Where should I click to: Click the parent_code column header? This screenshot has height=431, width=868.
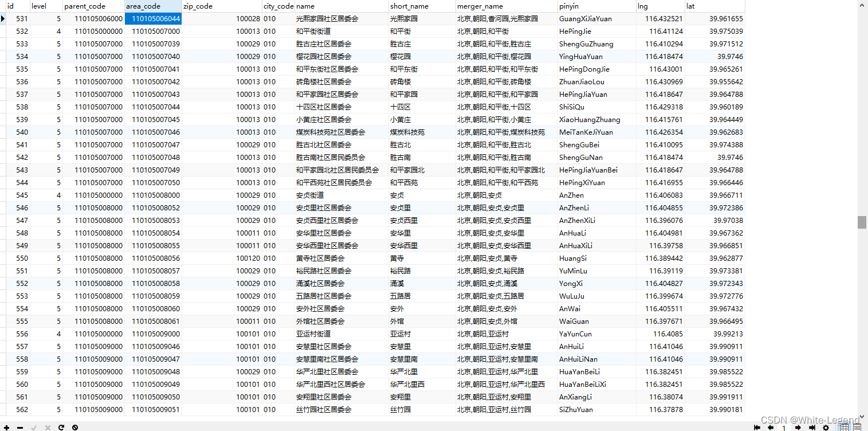[x=93, y=6]
